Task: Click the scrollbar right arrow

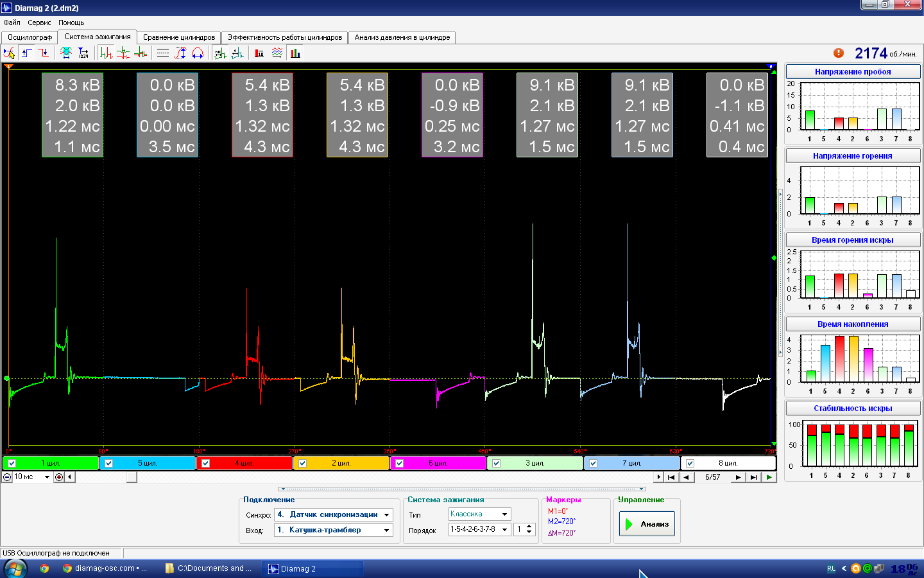Action: 659,477
